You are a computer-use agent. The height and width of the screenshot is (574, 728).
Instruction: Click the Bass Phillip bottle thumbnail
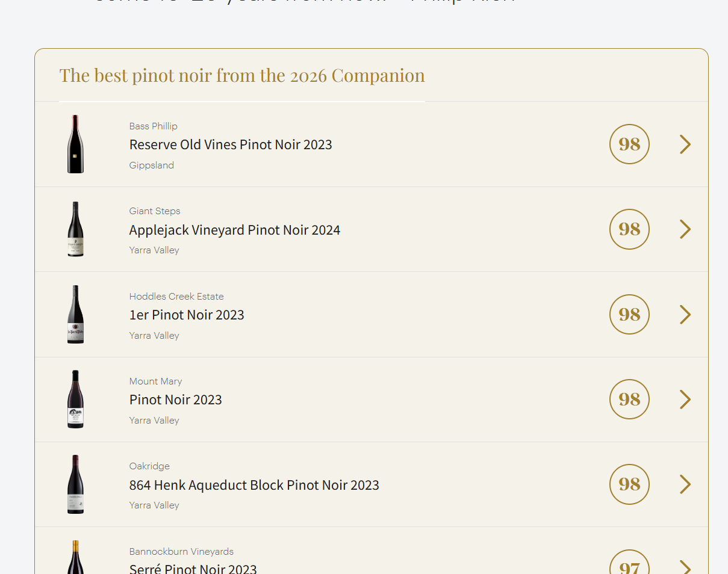coord(75,144)
